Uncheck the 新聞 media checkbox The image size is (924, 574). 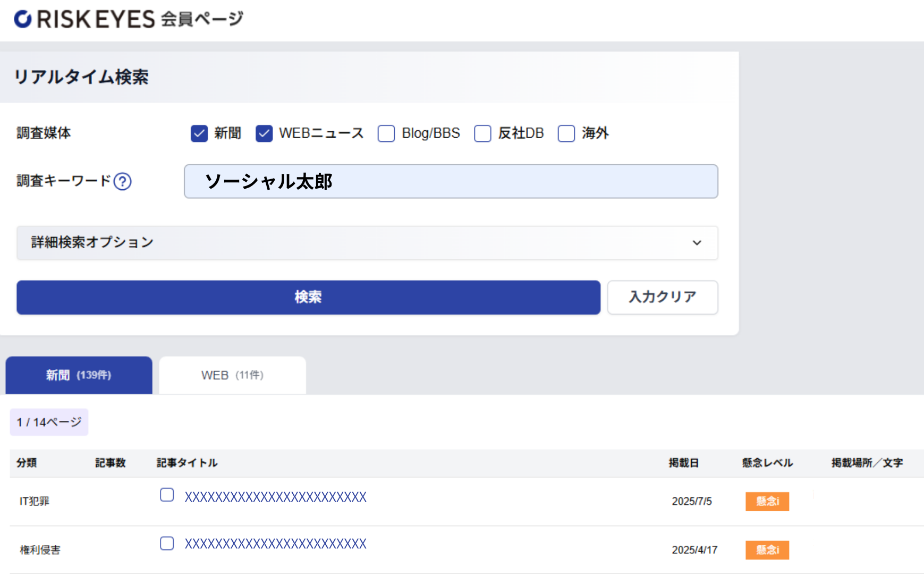[199, 133]
